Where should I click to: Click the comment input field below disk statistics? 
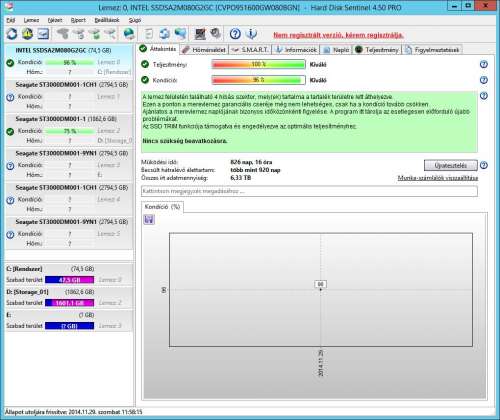309,191
